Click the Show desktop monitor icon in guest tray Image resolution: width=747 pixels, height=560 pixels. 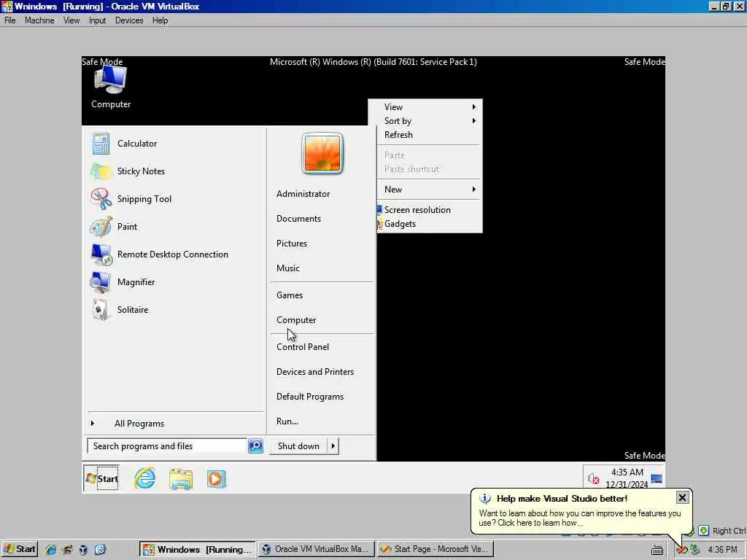(657, 478)
